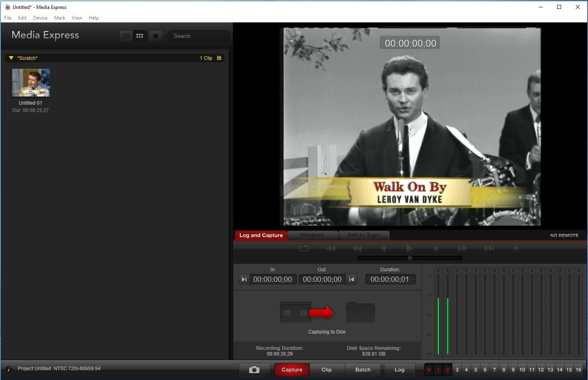Select the Untitled 01 clip thumbnail
The width and height of the screenshot is (588, 380).
point(31,83)
